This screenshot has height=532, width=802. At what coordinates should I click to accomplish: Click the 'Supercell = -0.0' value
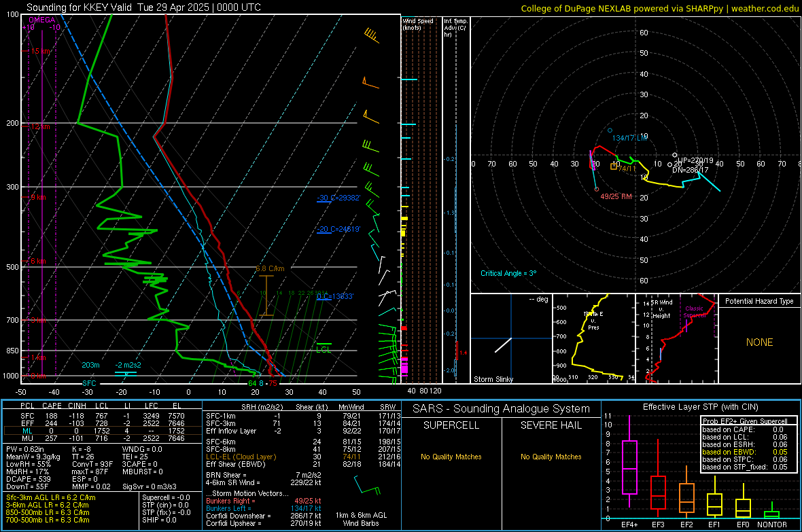point(166,497)
